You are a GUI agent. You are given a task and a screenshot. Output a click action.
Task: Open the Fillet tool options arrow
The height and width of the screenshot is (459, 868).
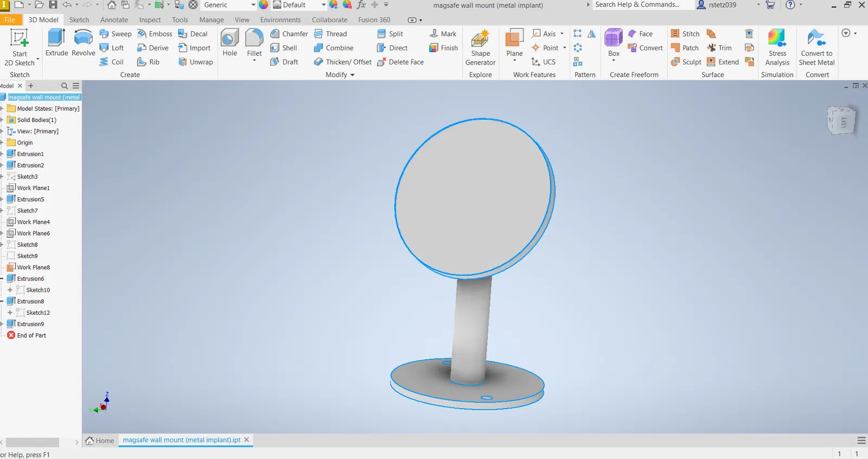click(254, 61)
